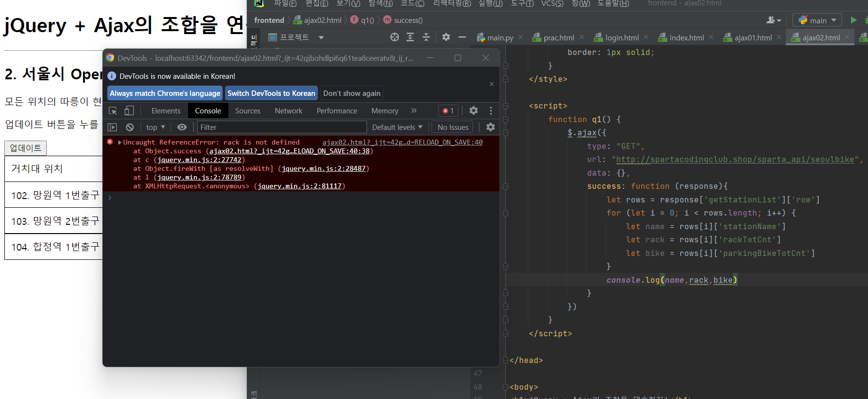Click the 업데이트 button on the web page
This screenshot has height=399, width=868.
click(25, 148)
